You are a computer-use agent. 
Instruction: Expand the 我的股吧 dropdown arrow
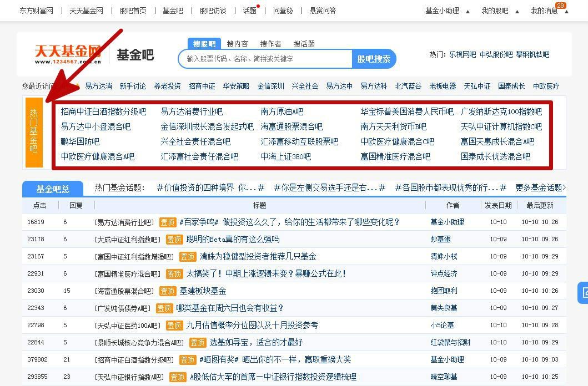point(517,12)
